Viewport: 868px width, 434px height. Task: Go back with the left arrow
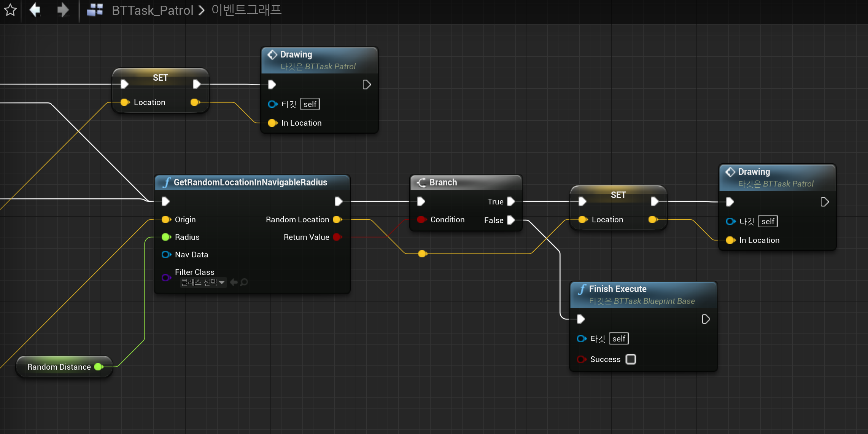coord(35,10)
